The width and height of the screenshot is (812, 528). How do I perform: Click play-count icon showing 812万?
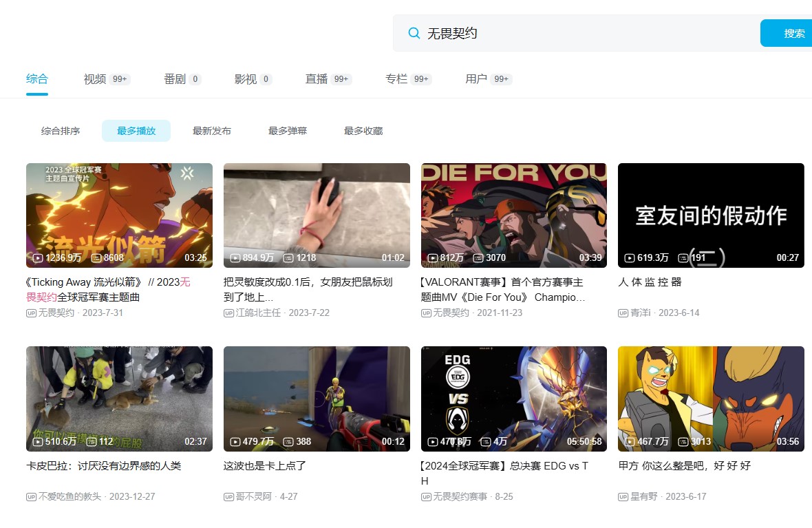433,258
